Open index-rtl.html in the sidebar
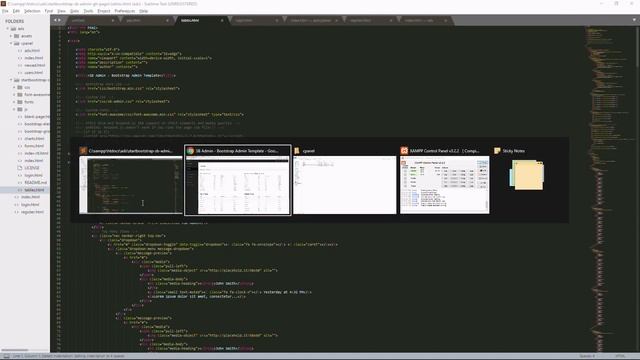Viewport: 640px width, 360px height. pyautogui.click(x=36, y=153)
